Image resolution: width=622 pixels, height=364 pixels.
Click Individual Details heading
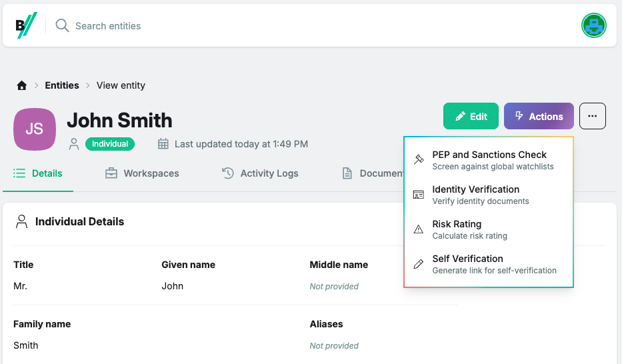click(80, 221)
